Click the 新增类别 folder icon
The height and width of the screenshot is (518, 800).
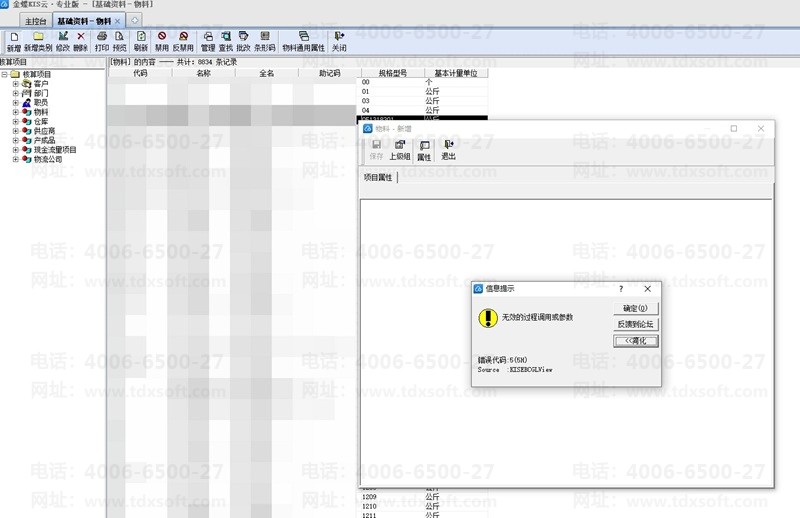click(38, 36)
